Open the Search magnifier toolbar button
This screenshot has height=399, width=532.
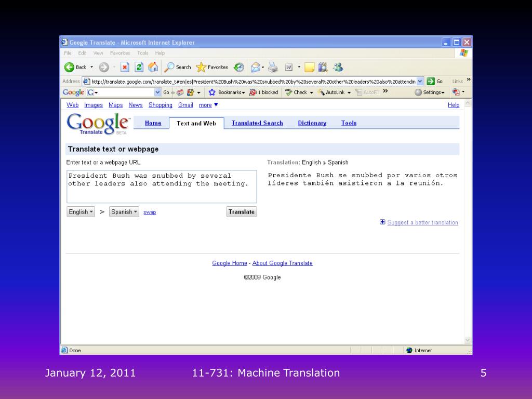178,67
